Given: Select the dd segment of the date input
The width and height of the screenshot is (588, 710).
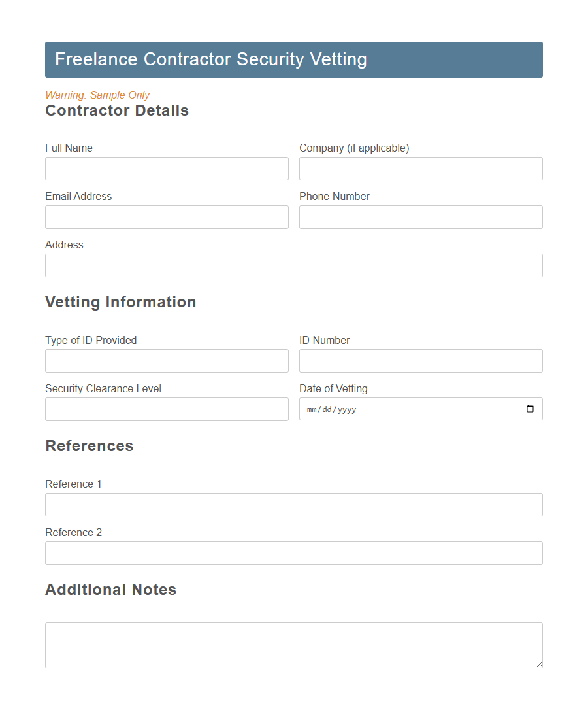Looking at the screenshot, I should pos(328,409).
